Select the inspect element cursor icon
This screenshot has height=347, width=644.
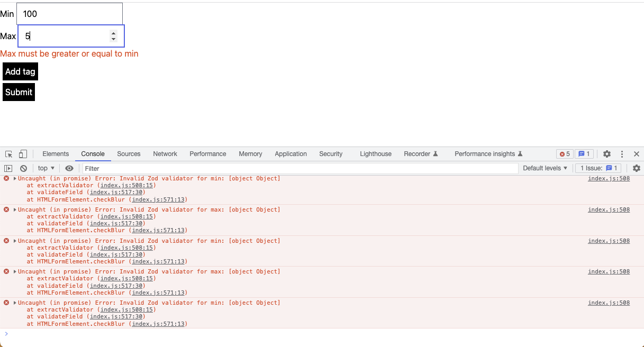click(x=8, y=153)
